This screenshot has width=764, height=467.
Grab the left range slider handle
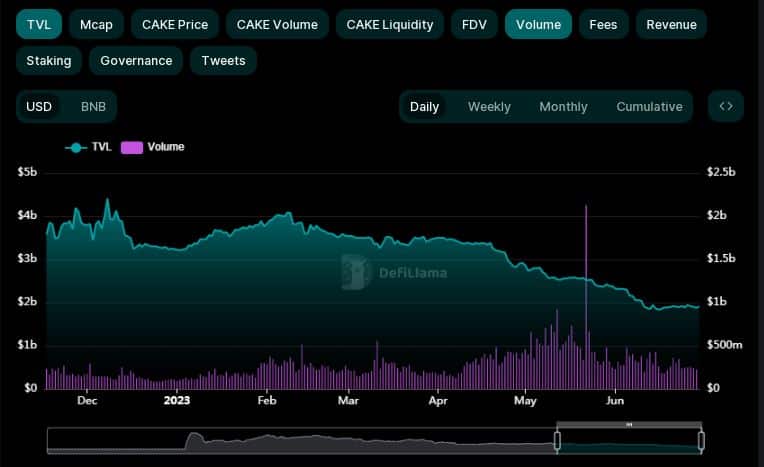(557, 441)
